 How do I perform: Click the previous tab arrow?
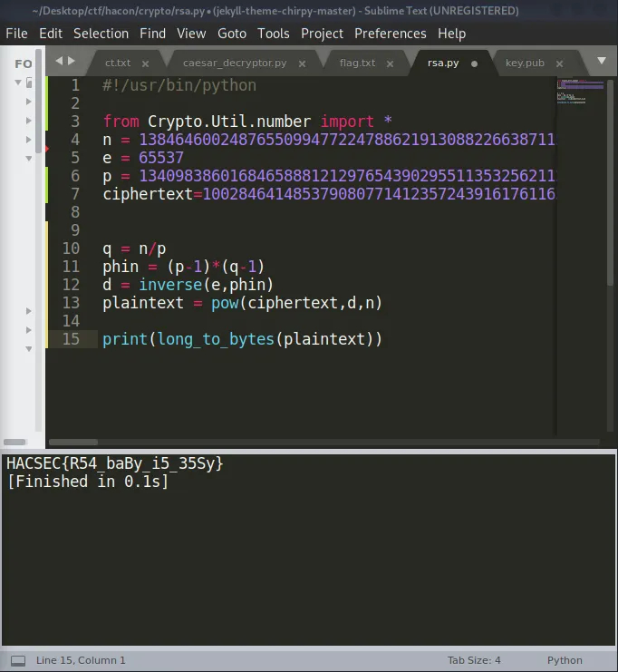[x=59, y=62]
